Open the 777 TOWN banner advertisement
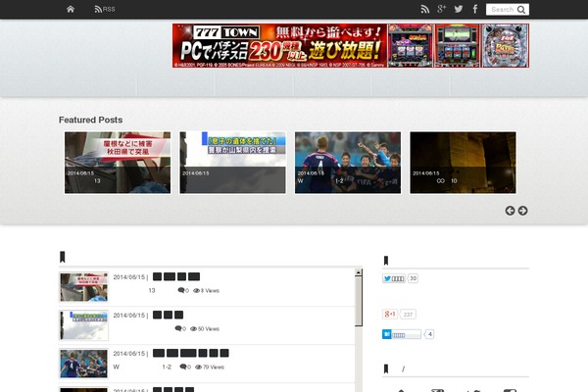This screenshot has height=392, width=588. coord(351,46)
